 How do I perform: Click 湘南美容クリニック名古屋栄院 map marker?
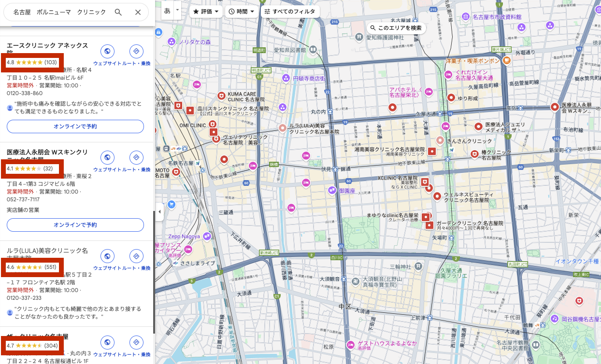(x=432, y=152)
